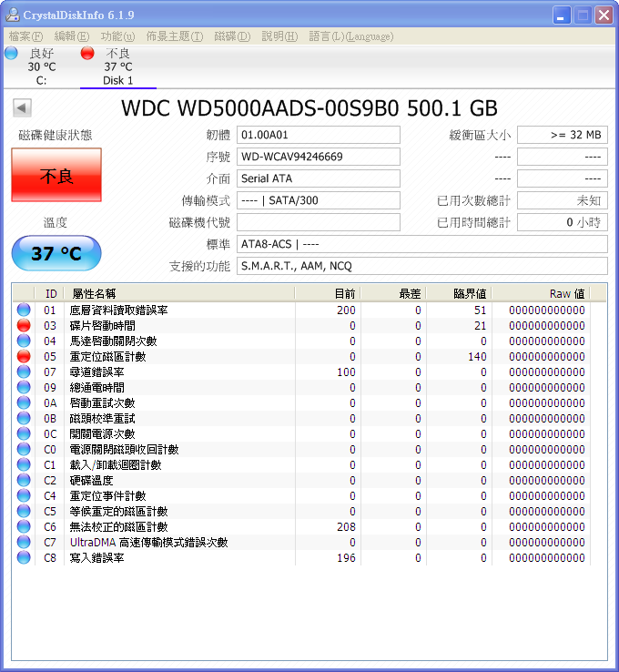The image size is (619, 672).
Task: Open the 檔案(F) menu
Action: pyautogui.click(x=25, y=36)
